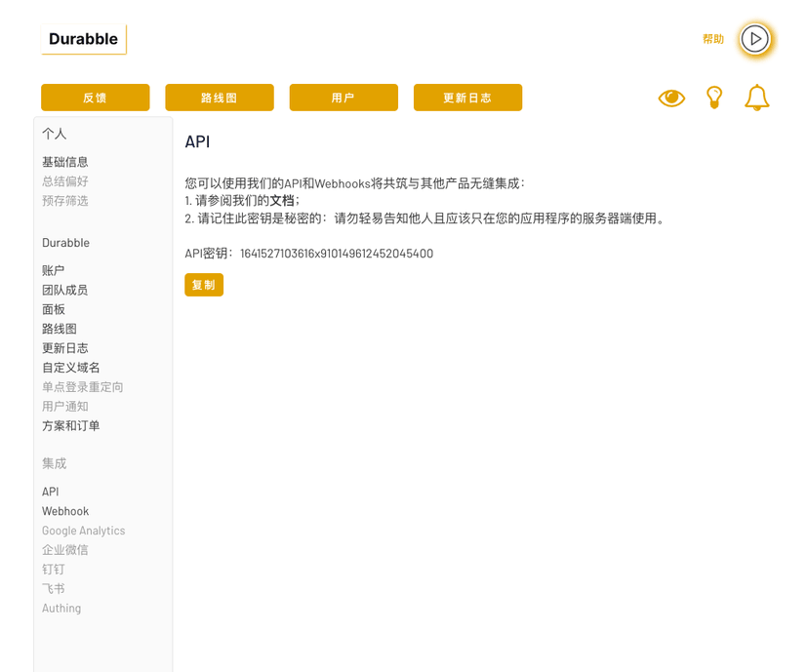Open the 用户 users tab

343,98
